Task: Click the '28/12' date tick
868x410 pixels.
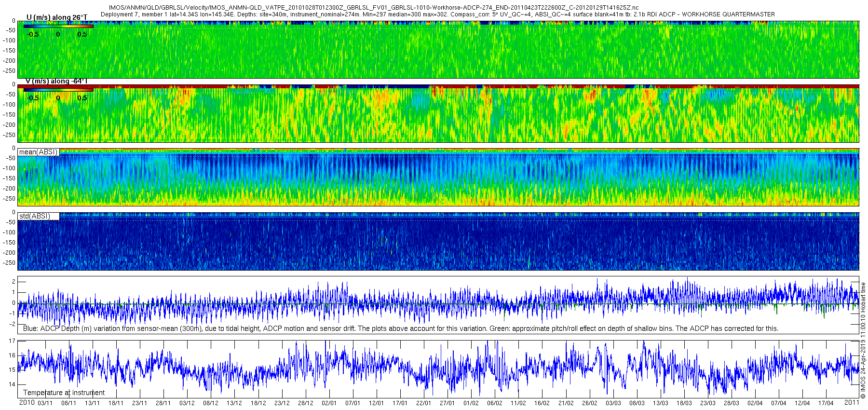Action: click(305, 403)
